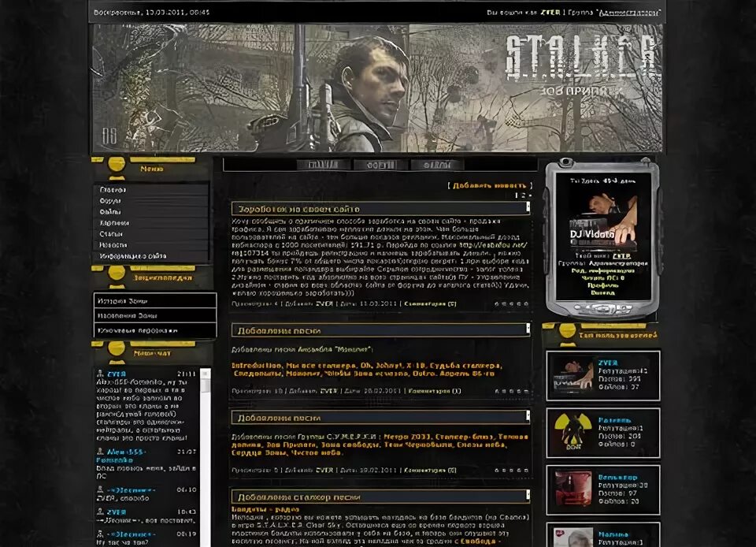Click the ZVER nickname link inside the PDA
The height and width of the screenshot is (547, 756).
[622, 256]
